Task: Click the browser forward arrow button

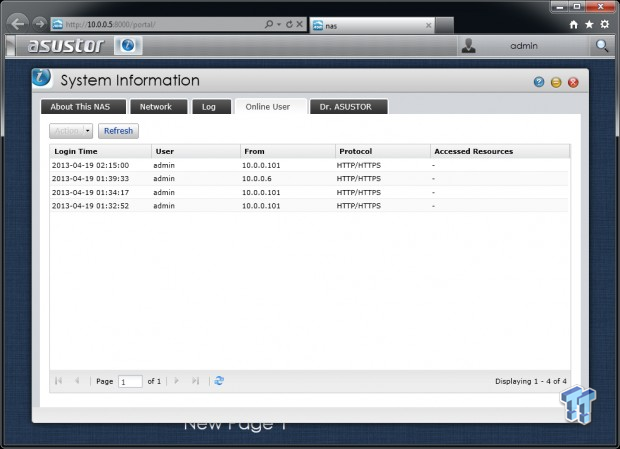Action: (x=39, y=24)
